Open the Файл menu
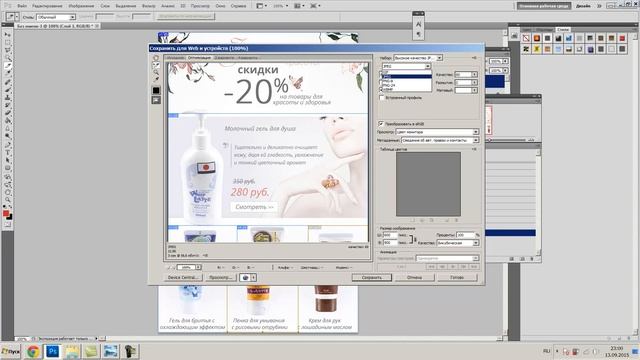 (x=22, y=6)
